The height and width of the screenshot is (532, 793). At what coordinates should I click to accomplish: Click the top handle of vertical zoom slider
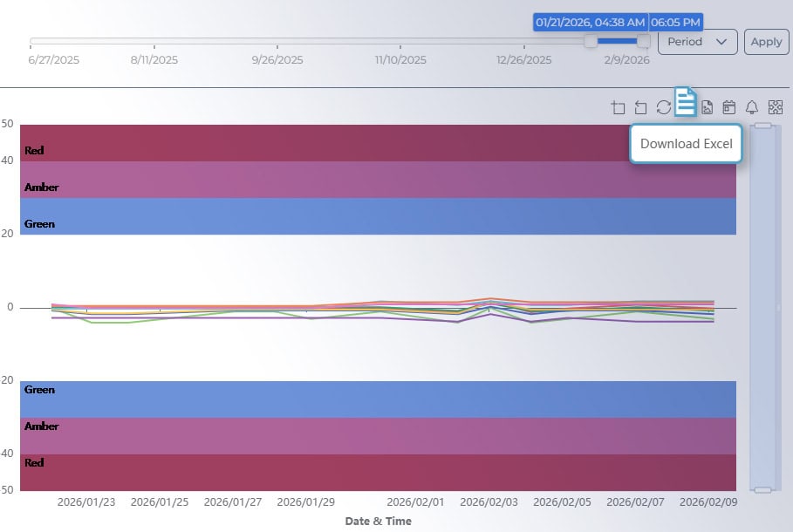pyautogui.click(x=763, y=126)
